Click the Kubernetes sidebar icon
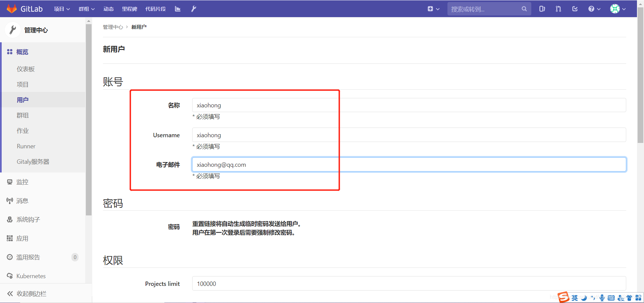 pyautogui.click(x=10, y=276)
